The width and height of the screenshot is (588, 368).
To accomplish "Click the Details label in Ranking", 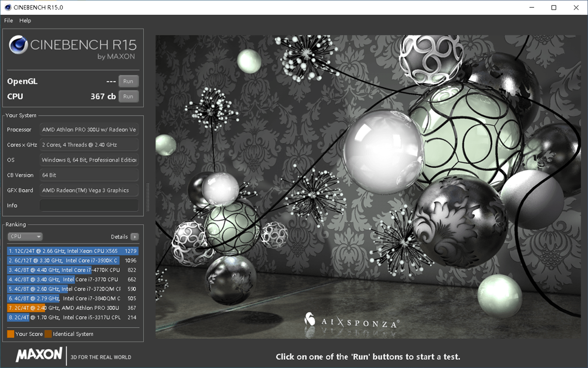I will coord(119,237).
